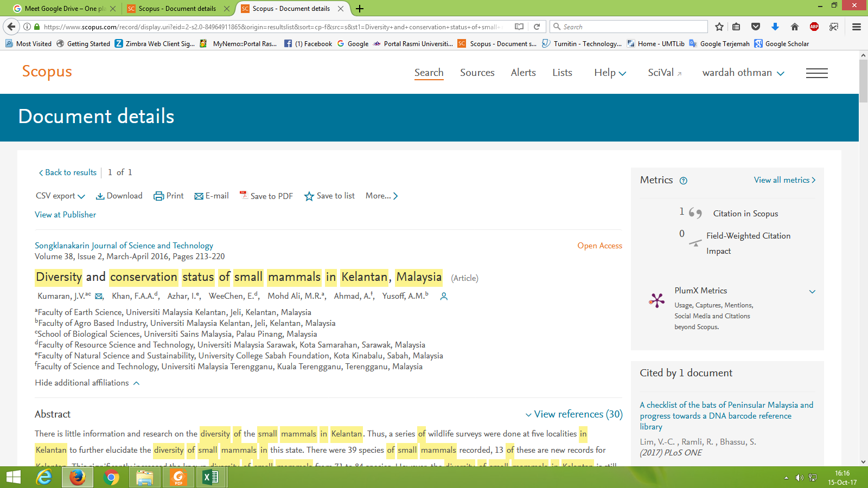Open the Alerts menu item

point(523,73)
